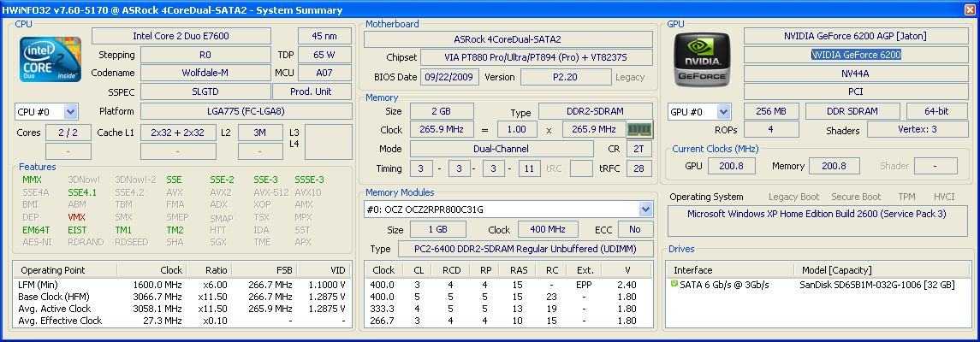Click the SSPEC value SLGTD

[x=205, y=91]
